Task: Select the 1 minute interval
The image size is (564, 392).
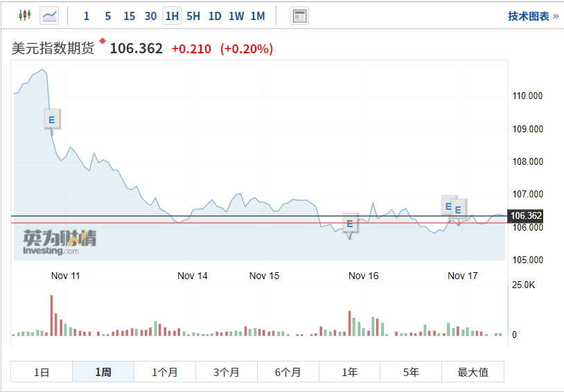Action: (x=86, y=16)
